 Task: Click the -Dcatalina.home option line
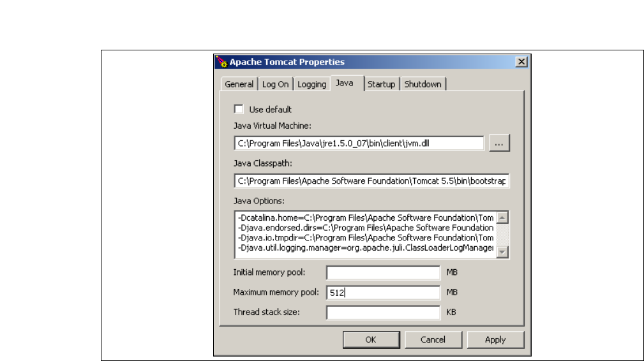366,217
